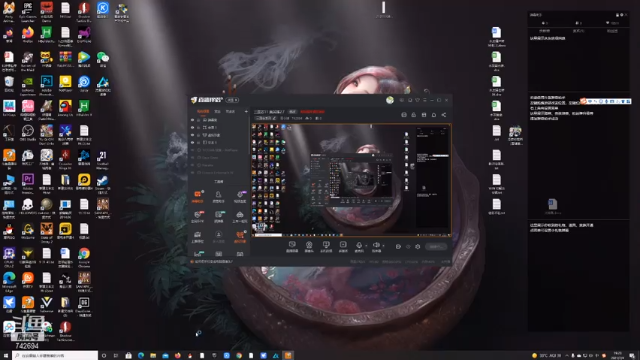Open Task View from the taskbar
The image size is (640, 360).
coord(116,356)
